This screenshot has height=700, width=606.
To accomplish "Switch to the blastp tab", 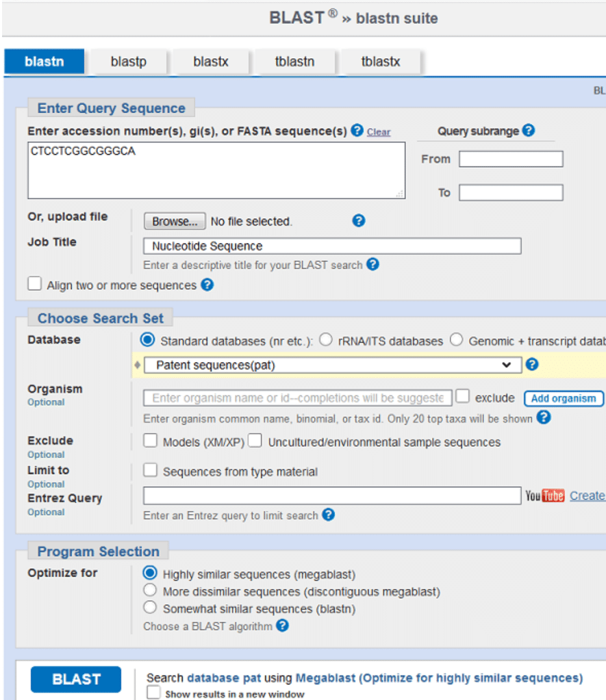I will point(129,61).
